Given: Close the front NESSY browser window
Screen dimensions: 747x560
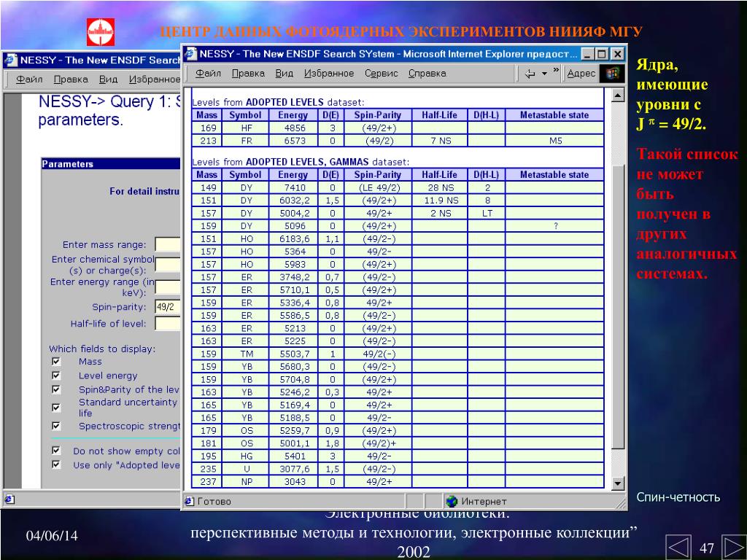Looking at the screenshot, I should (617, 54).
